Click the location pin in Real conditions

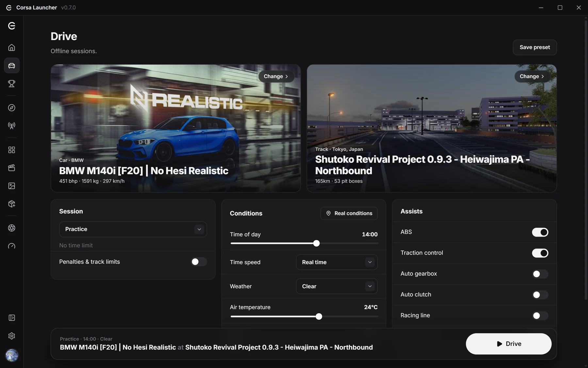(x=328, y=213)
